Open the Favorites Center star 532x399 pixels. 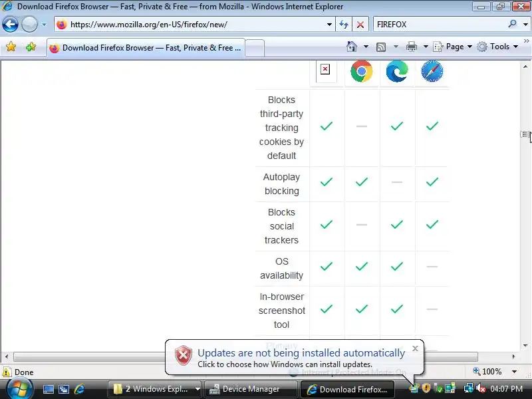pos(11,47)
